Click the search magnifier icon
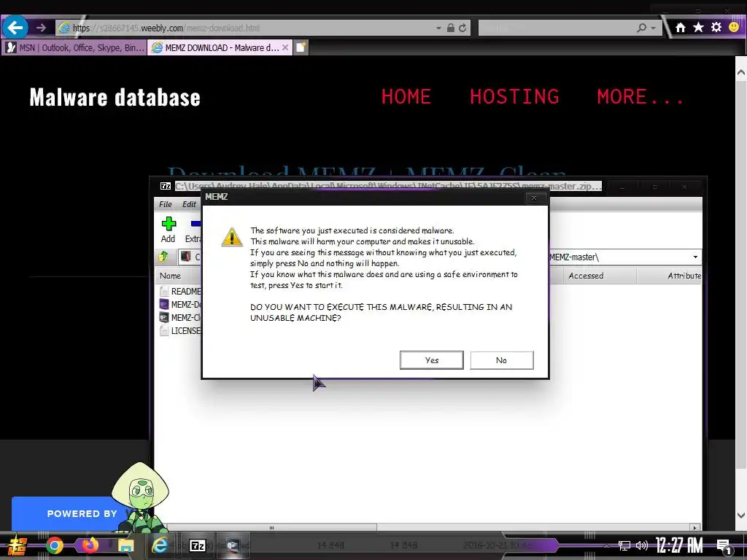 [x=641, y=28]
